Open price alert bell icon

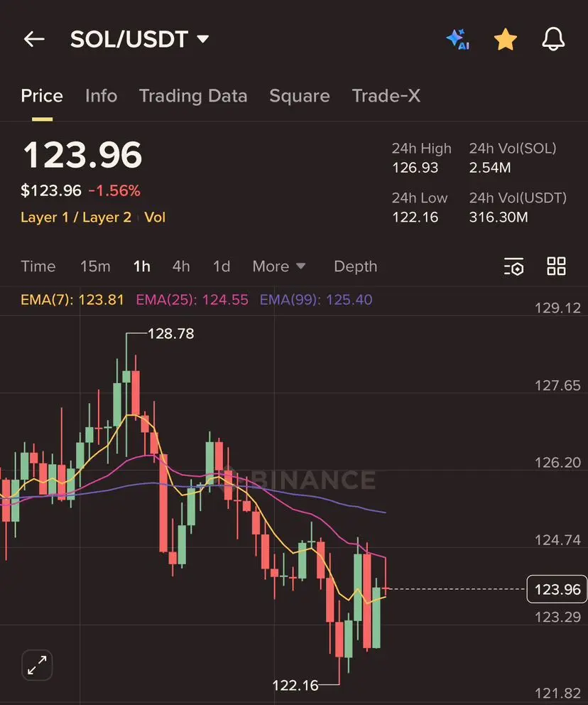553,40
